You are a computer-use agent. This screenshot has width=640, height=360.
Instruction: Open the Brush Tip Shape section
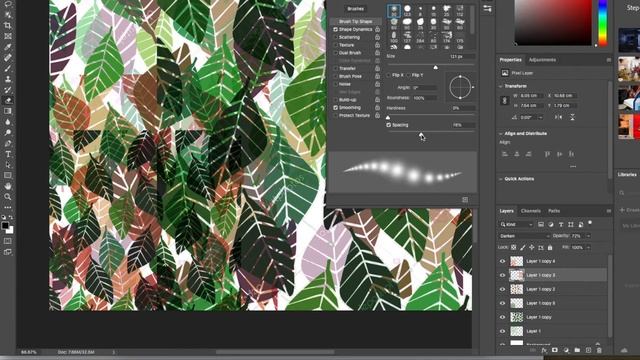pos(356,21)
